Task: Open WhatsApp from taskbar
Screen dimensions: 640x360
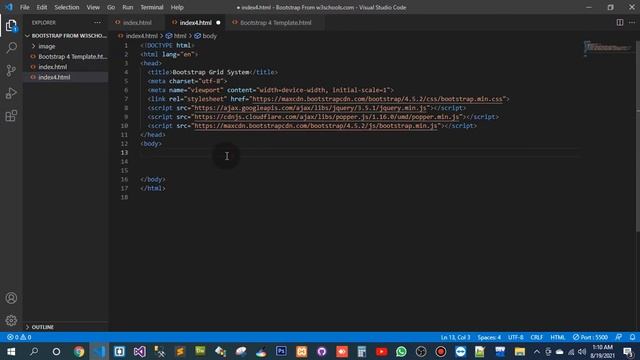Action: 401,351
